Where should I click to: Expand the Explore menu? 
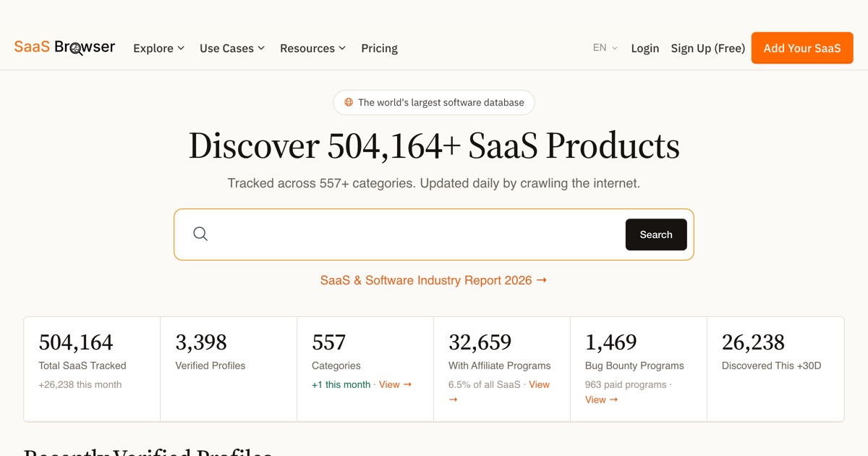pyautogui.click(x=159, y=48)
